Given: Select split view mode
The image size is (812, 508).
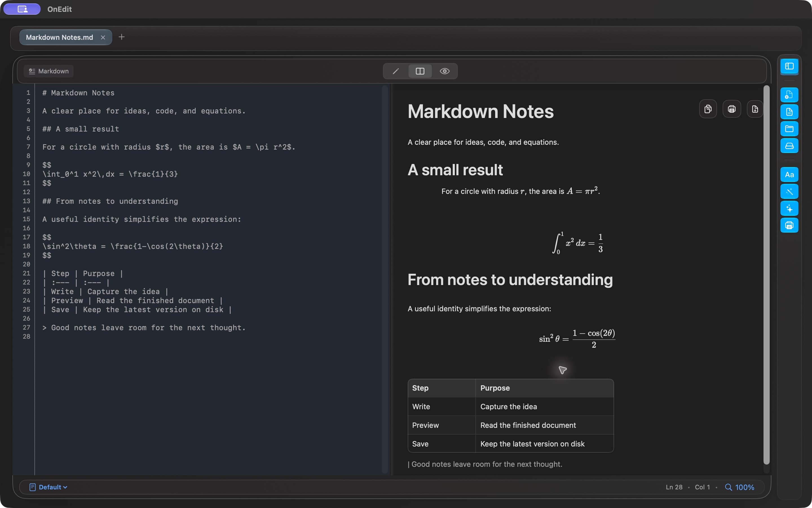Looking at the screenshot, I should (x=420, y=71).
